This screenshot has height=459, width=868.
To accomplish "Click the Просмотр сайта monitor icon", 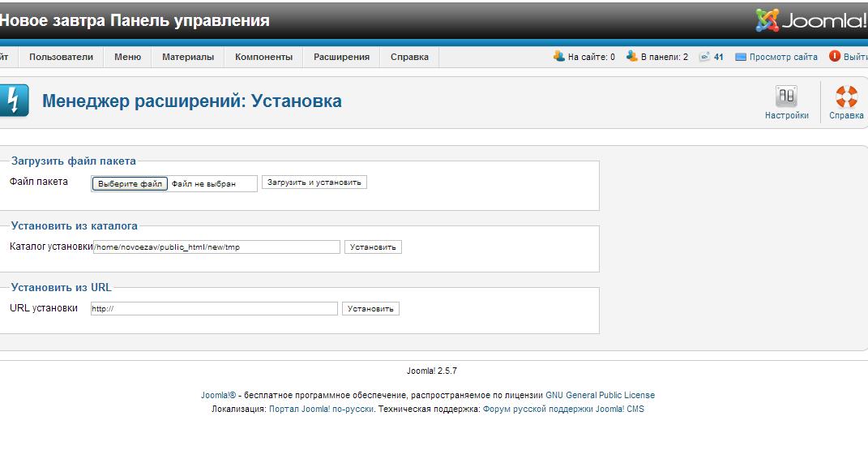I will (741, 58).
